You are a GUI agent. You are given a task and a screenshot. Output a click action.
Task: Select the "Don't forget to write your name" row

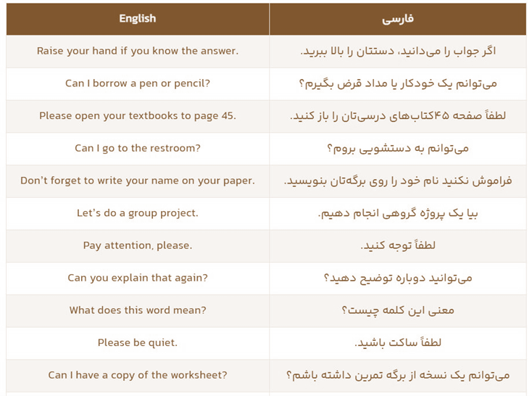click(x=138, y=181)
